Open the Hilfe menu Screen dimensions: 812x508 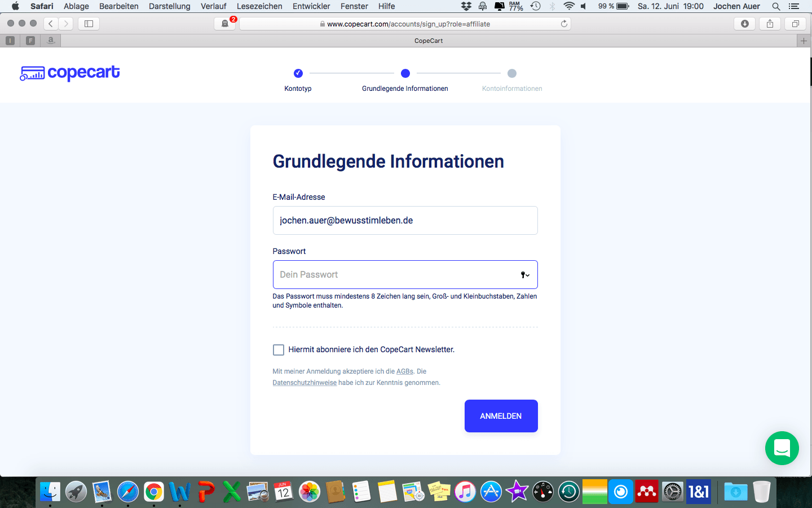(x=387, y=6)
